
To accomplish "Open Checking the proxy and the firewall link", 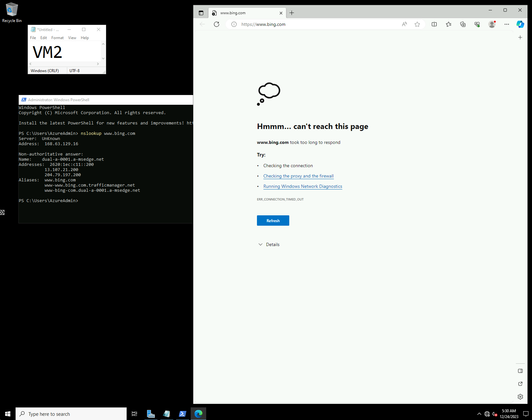I will 298,176.
